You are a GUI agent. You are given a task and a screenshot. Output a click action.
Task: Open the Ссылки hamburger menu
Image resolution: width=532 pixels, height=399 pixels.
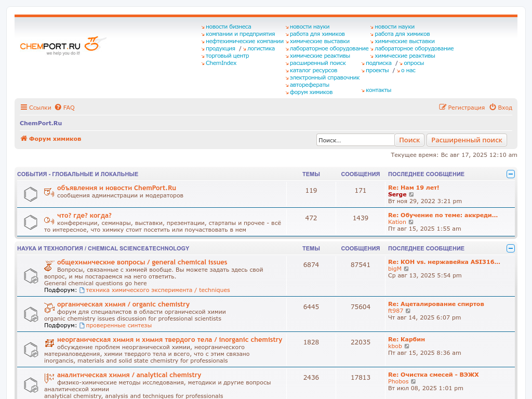(36, 108)
